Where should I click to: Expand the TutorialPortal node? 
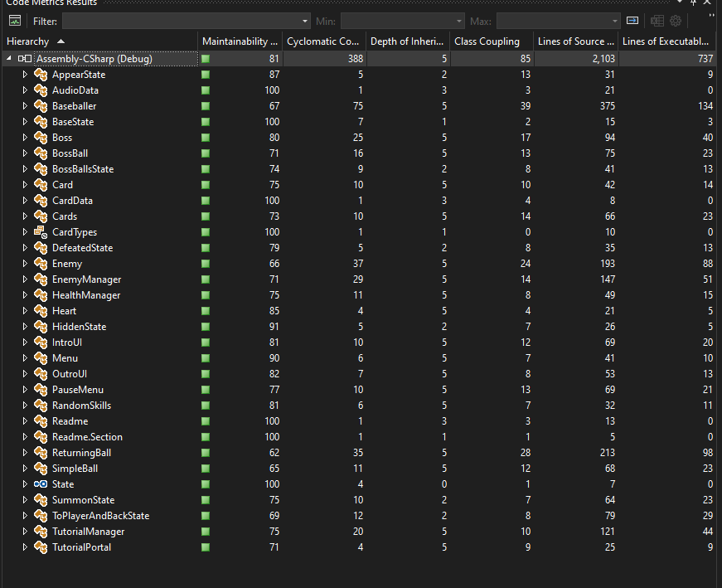[x=25, y=547]
